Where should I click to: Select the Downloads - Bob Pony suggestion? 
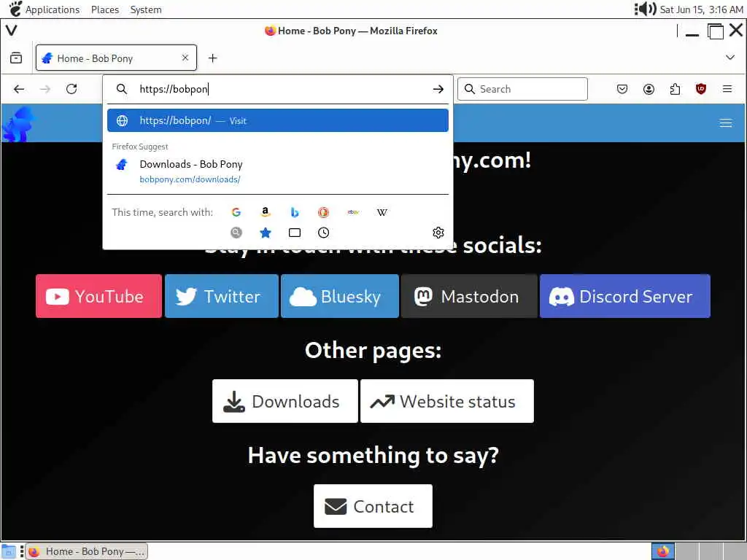pos(278,171)
